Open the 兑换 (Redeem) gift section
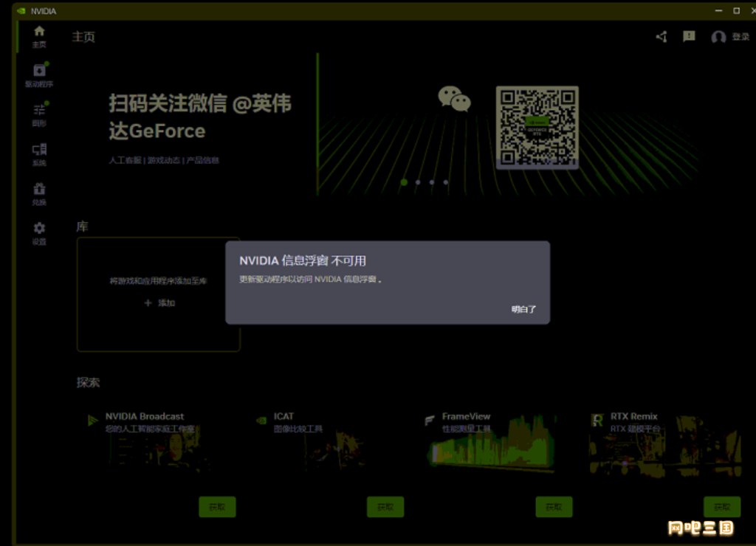The width and height of the screenshot is (756, 546). pos(39,194)
